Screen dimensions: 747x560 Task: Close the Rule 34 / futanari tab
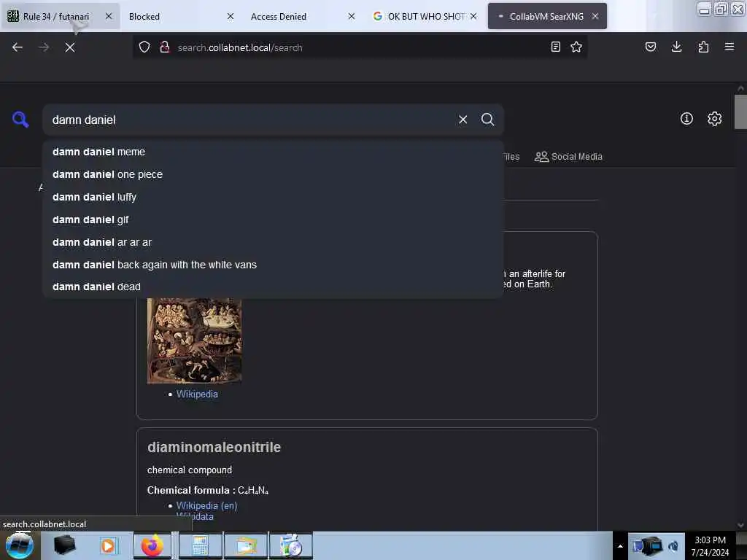point(109,16)
